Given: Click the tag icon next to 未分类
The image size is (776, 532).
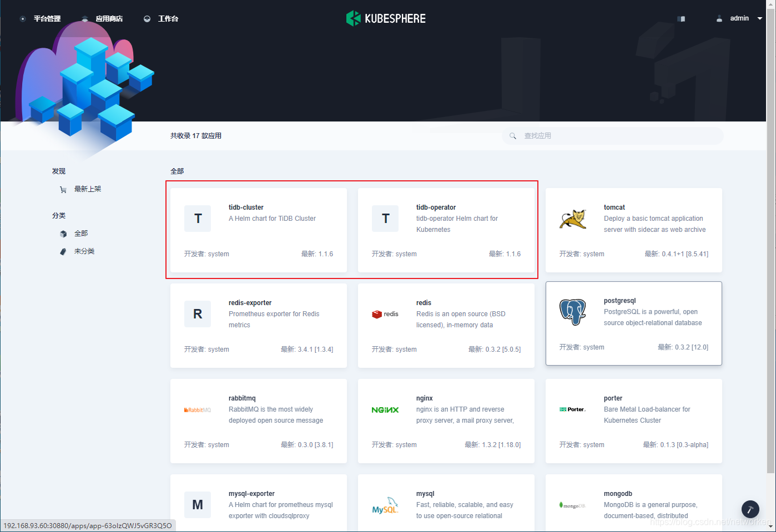Looking at the screenshot, I should point(63,252).
